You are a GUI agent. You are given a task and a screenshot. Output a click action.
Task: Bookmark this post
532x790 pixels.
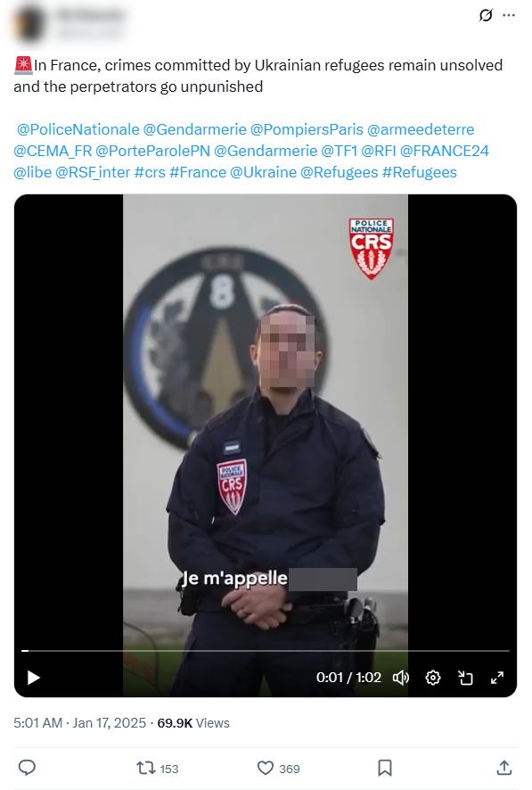point(385,768)
